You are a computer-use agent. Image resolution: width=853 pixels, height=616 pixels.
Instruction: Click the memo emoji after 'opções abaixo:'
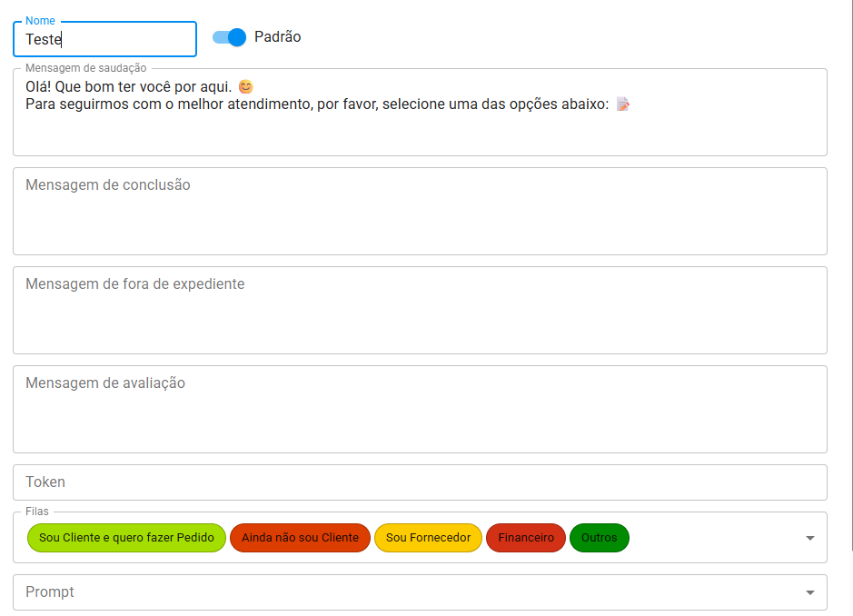[x=622, y=104]
